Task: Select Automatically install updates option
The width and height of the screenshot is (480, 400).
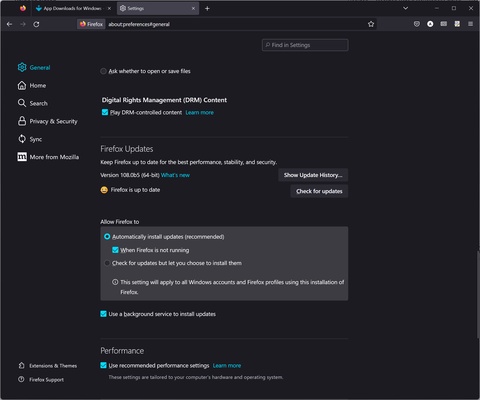Action: [x=107, y=236]
